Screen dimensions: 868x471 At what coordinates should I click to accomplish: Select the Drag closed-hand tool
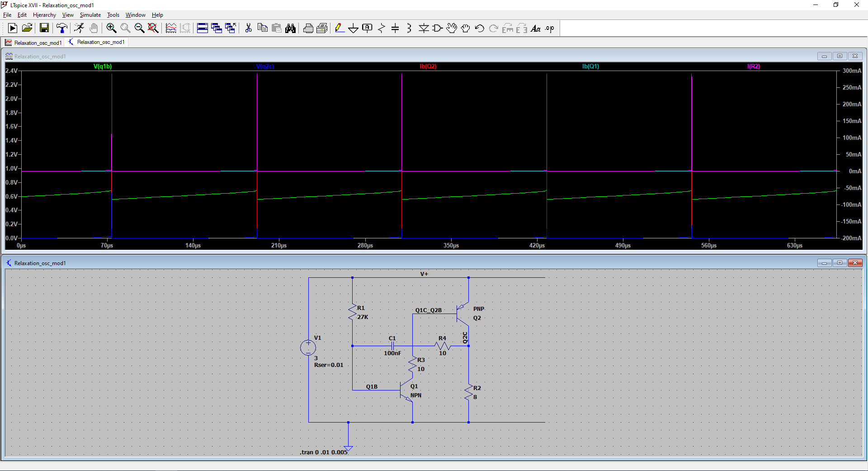click(x=466, y=28)
